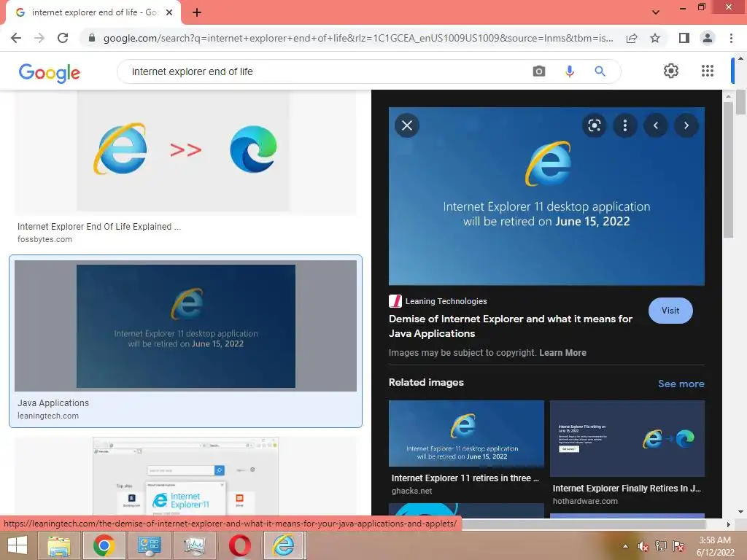Switch to Chrome in the taskbar
Image resolution: width=747 pixels, height=560 pixels.
pyautogui.click(x=104, y=545)
